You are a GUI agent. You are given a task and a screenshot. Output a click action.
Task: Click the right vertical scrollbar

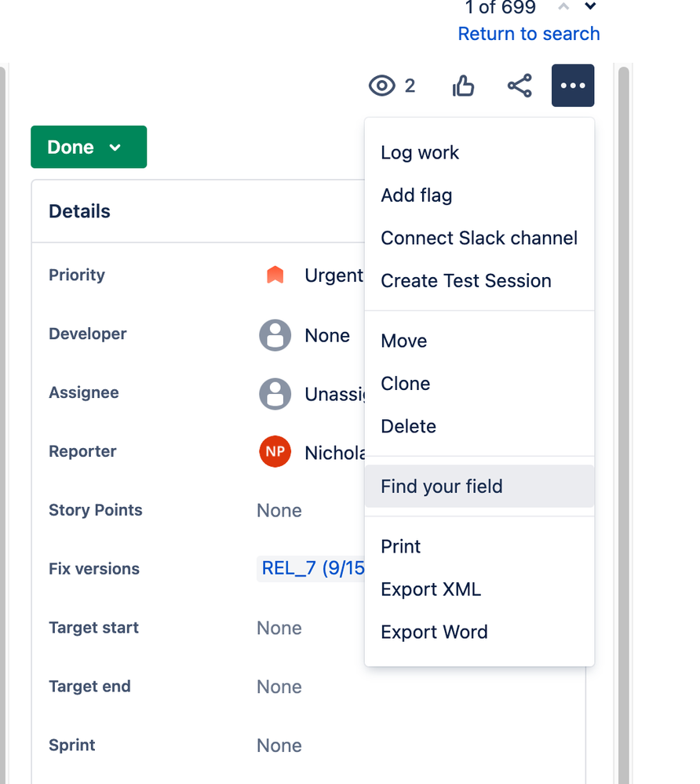coord(624,425)
